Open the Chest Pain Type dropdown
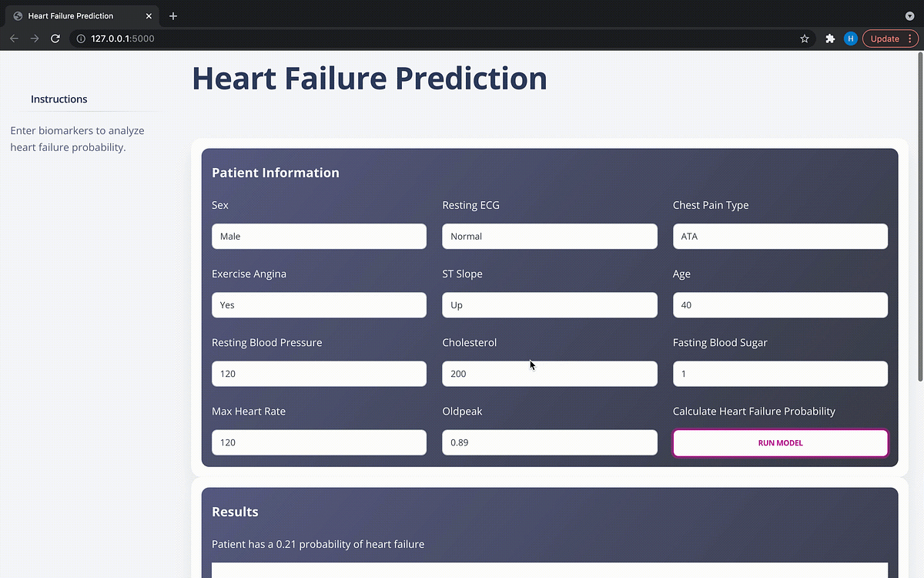Image resolution: width=924 pixels, height=578 pixels. pyautogui.click(x=780, y=236)
